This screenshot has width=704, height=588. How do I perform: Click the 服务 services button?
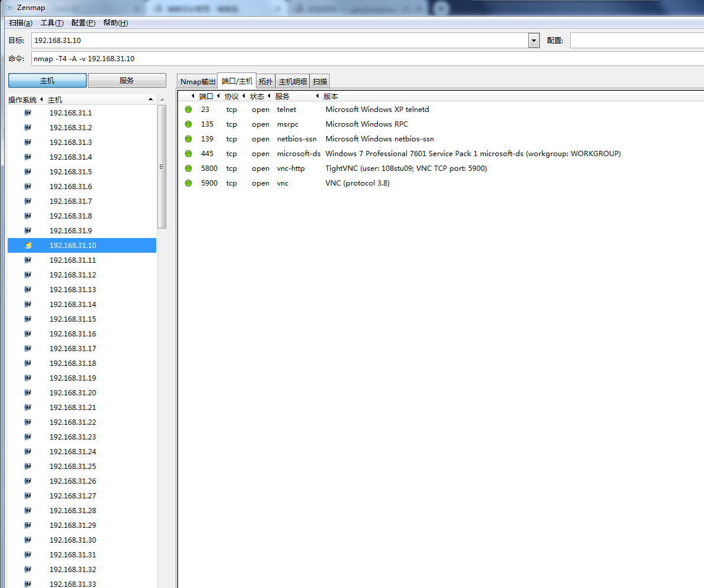click(x=127, y=80)
